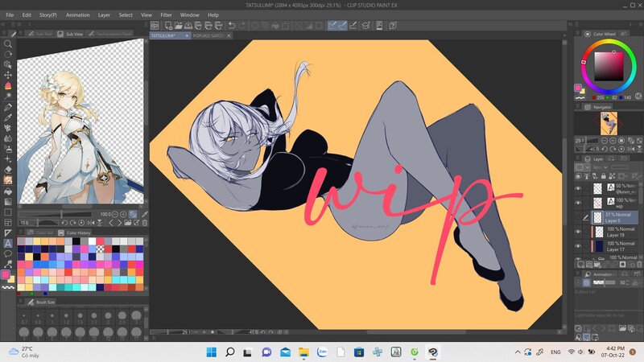Viewport: 644px width, 362px height.
Task: Click the Undo arrow in command bar
Action: pyautogui.click(x=232, y=26)
